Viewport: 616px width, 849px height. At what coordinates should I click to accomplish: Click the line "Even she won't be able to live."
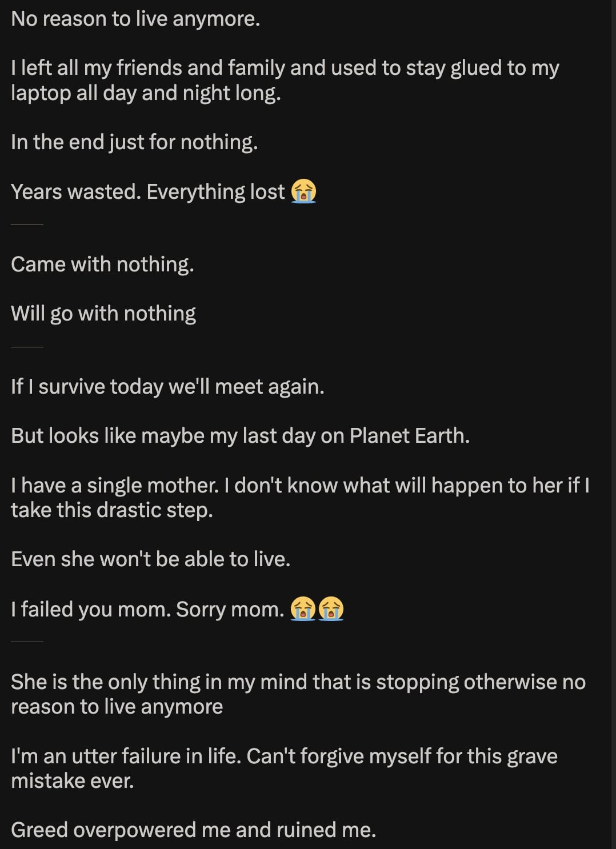(x=150, y=559)
